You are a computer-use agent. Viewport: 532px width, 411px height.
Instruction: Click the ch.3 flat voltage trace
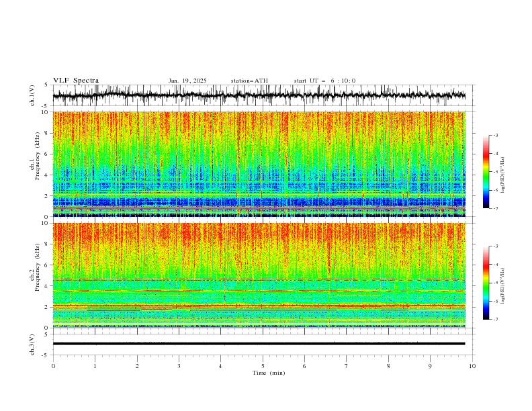tap(259, 344)
